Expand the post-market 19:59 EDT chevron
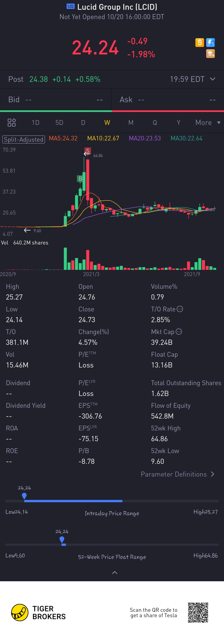The image size is (224, 644). click(x=213, y=79)
